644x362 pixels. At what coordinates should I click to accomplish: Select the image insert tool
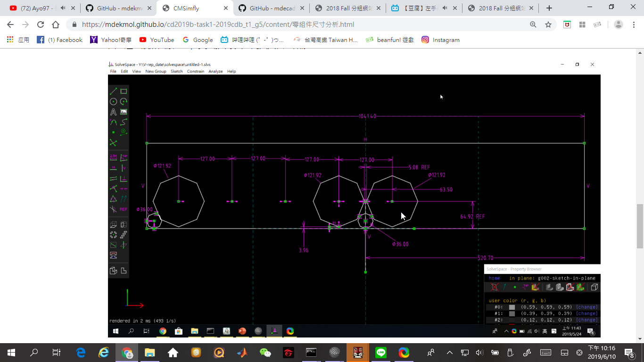124,112
